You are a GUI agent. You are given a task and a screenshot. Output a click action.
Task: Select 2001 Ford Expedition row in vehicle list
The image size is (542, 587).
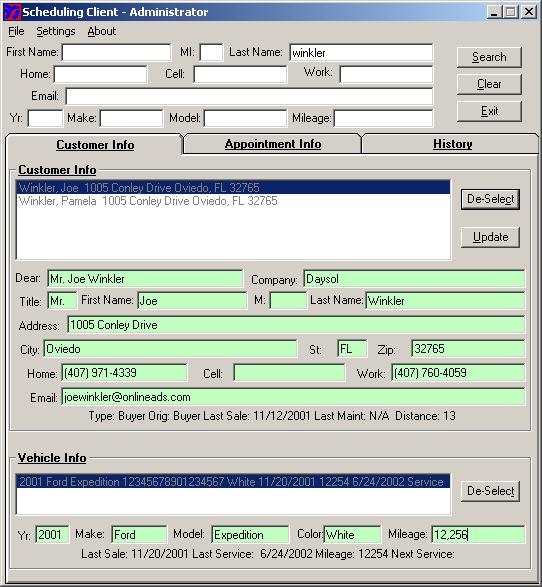point(233,481)
